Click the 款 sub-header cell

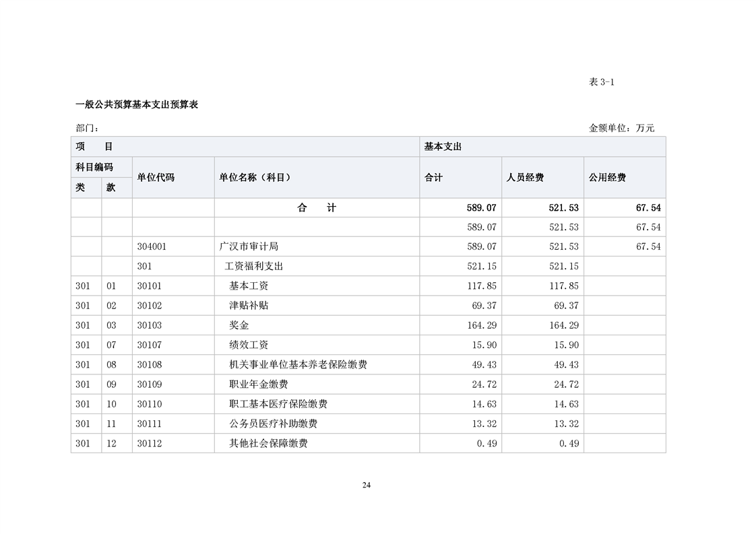(111, 188)
